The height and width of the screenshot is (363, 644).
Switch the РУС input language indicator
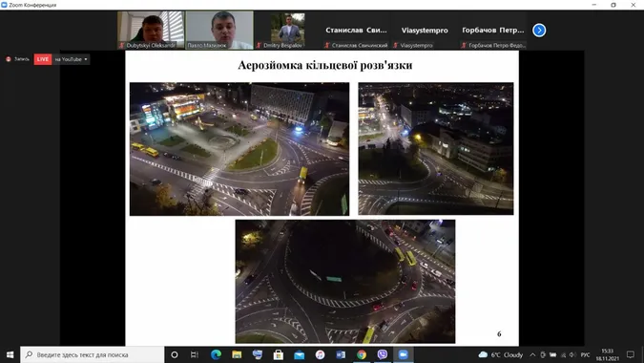[x=586, y=354]
